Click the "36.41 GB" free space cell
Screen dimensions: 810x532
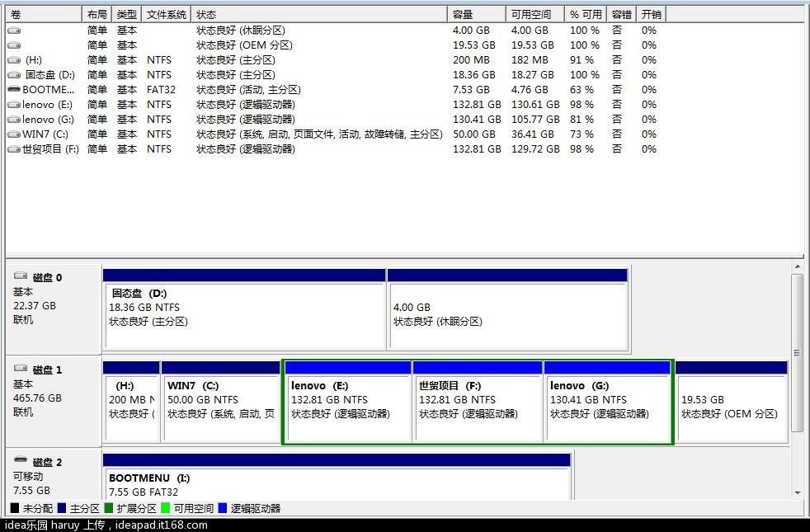(533, 134)
